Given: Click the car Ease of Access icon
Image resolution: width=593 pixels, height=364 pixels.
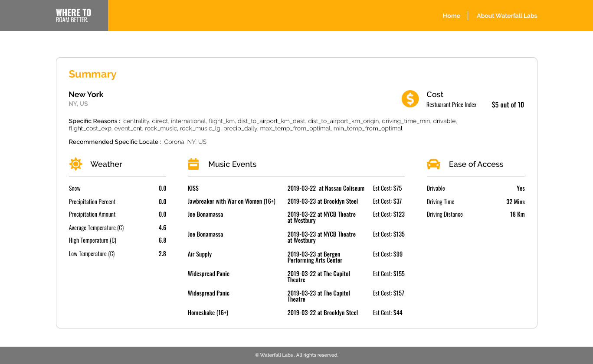Looking at the screenshot, I should click(x=433, y=164).
